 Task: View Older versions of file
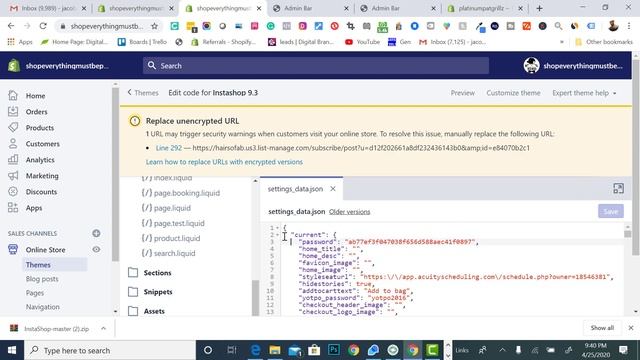click(349, 212)
